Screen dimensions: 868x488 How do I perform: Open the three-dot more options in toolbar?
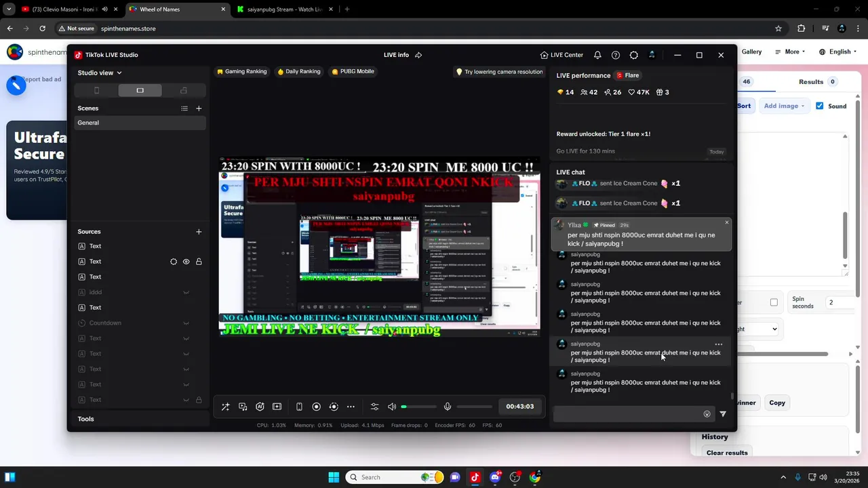pos(351,407)
